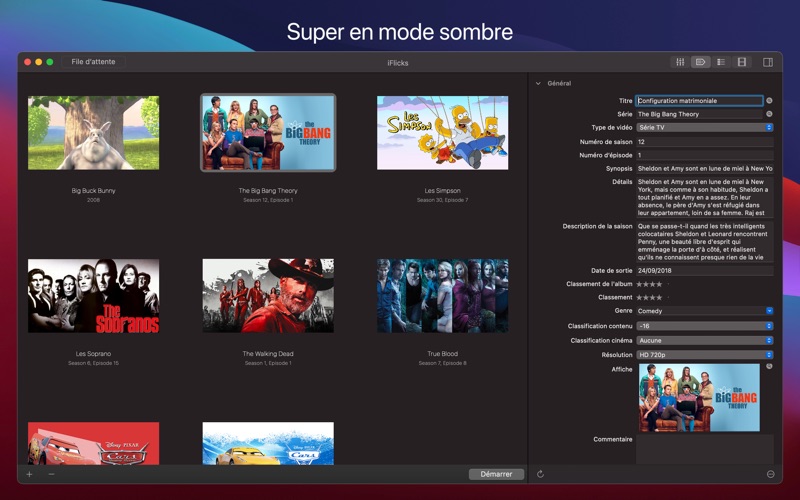Click into the Date de sortie field
The width and height of the screenshot is (800, 500).
coord(705,270)
